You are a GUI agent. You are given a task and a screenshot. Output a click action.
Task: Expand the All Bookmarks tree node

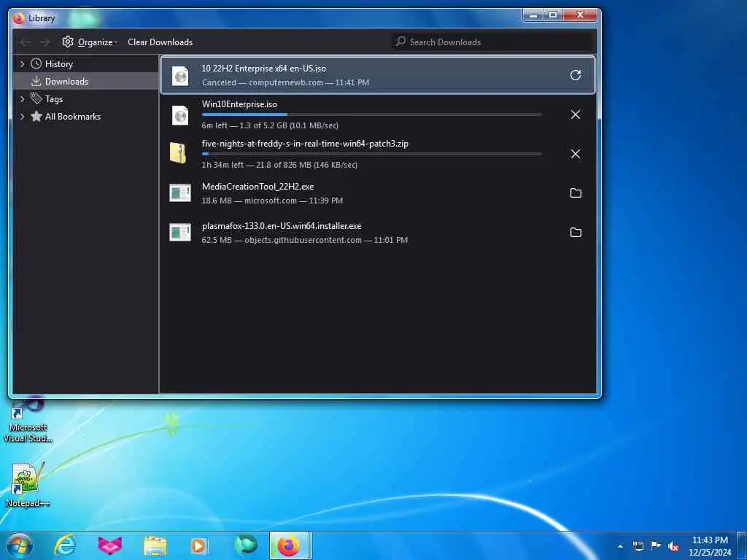pyautogui.click(x=22, y=116)
